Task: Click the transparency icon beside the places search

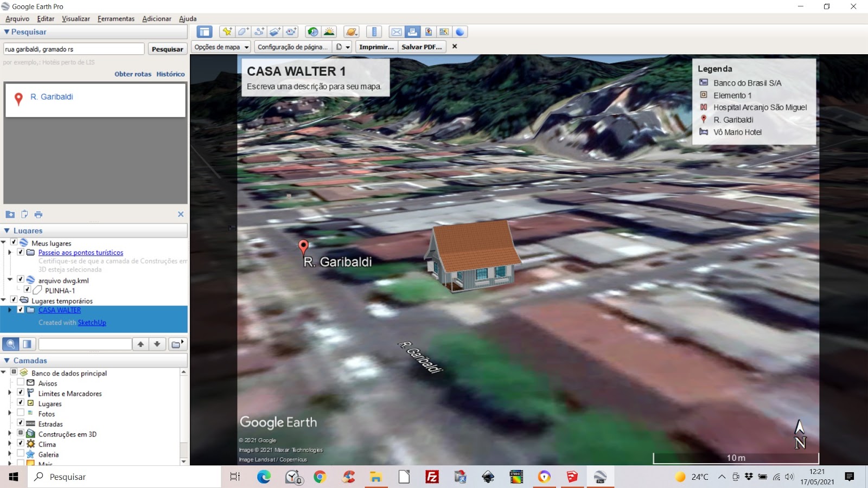Action: point(27,344)
